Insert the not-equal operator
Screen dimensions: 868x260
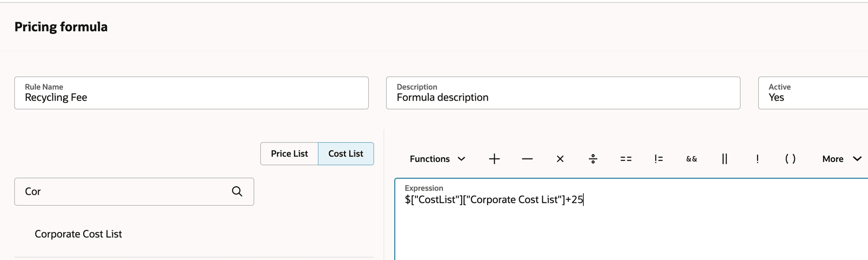click(x=659, y=159)
